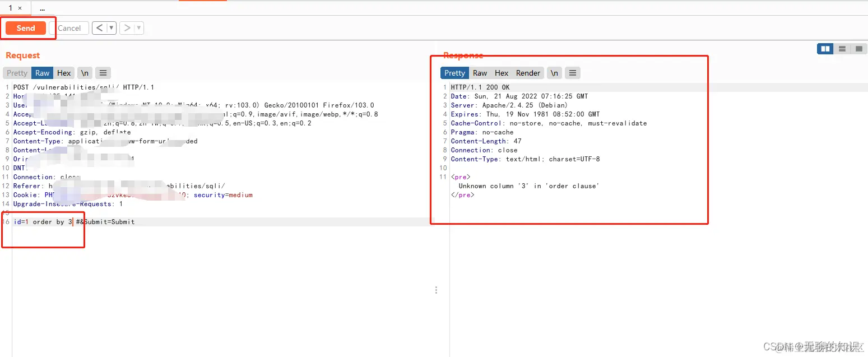Viewport: 868px width, 357px height.
Task: Go back to previous request in history
Action: tap(99, 28)
